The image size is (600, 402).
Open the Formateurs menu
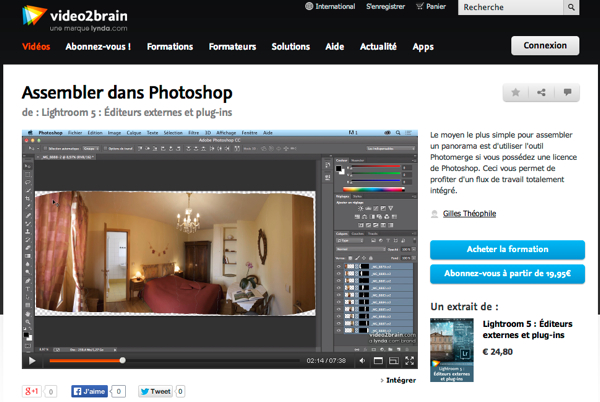[x=232, y=47]
